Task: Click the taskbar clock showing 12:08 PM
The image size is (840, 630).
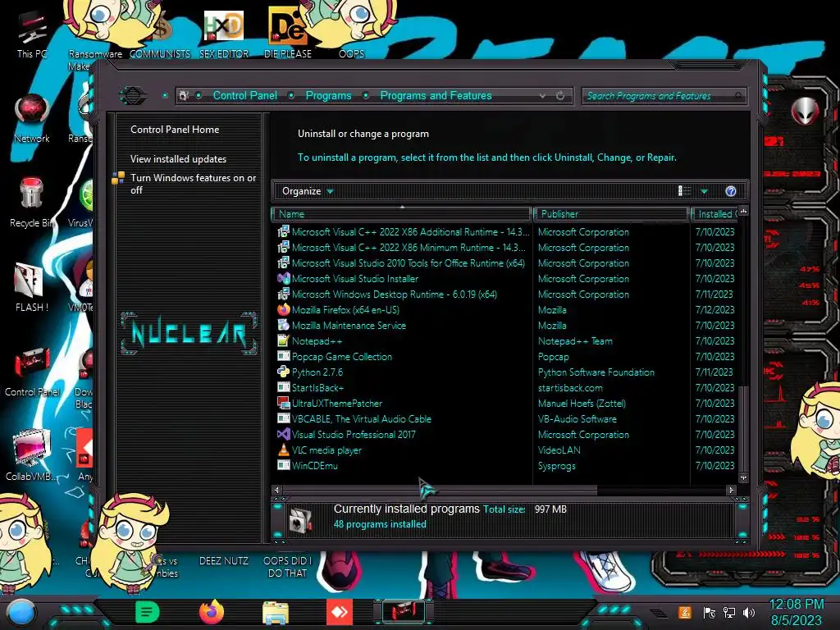Action: [797, 605]
